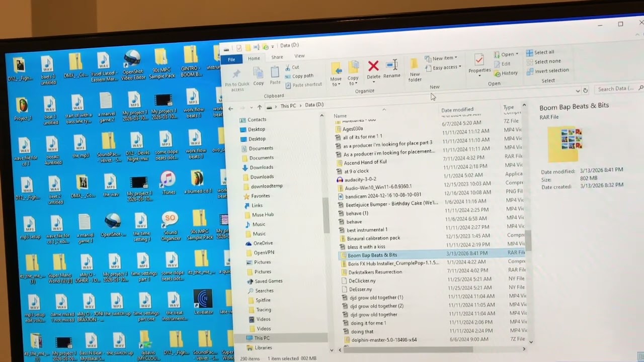The width and height of the screenshot is (644, 362).
Task: Click This PC in the address breadcrumb
Action: (x=288, y=106)
